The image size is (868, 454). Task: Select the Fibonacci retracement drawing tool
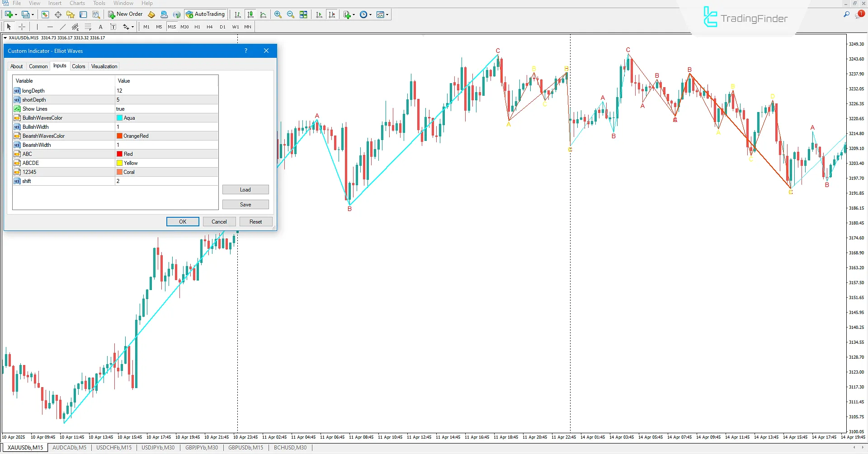tap(89, 27)
